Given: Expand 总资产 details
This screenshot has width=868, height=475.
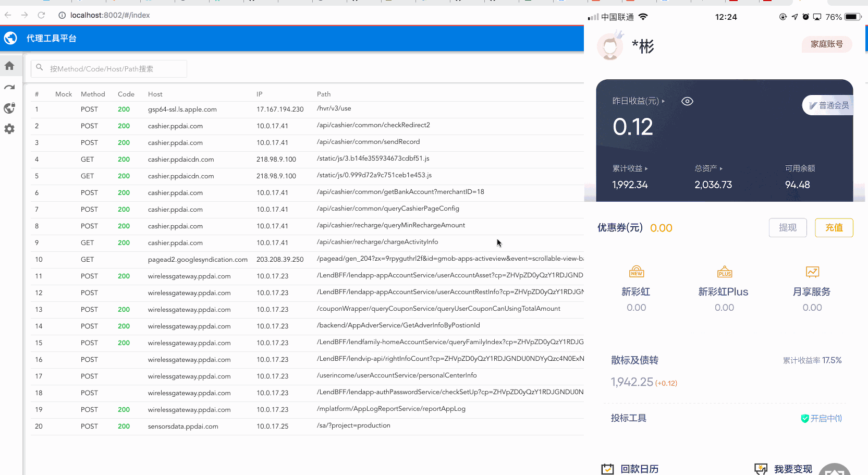Looking at the screenshot, I should click(x=708, y=168).
